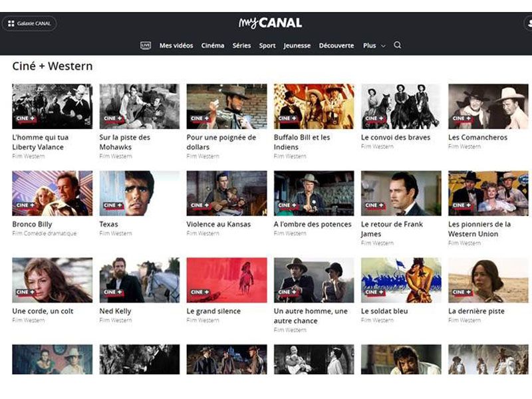Click the Texas title text

108,224
